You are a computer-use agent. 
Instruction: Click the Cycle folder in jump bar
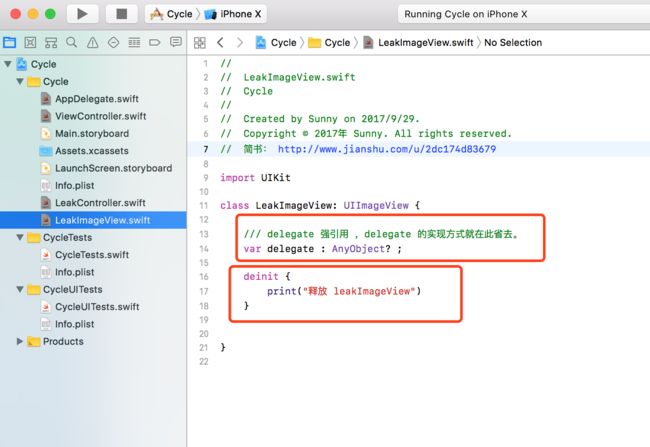coord(330,42)
